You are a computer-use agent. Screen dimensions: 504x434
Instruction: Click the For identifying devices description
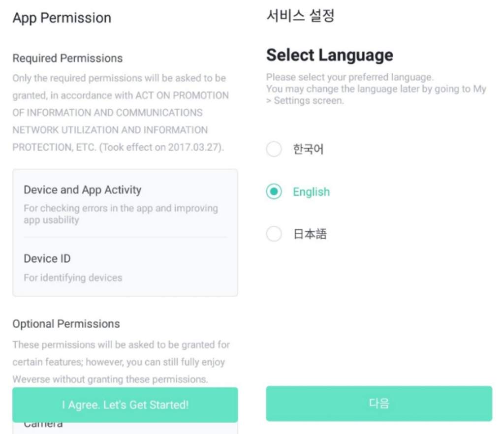tap(73, 278)
